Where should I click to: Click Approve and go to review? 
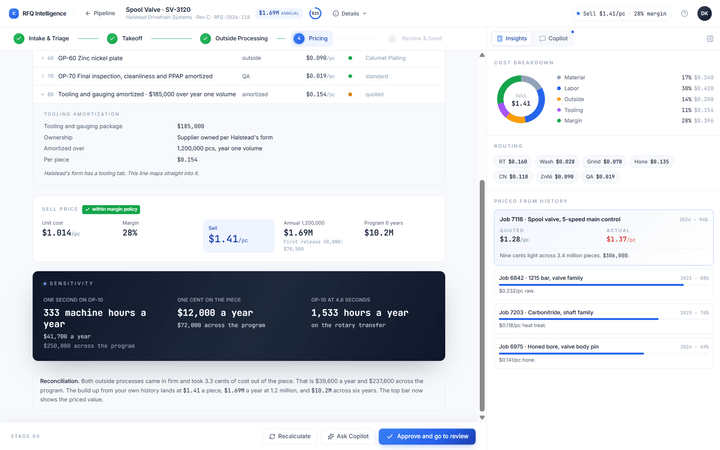point(427,436)
